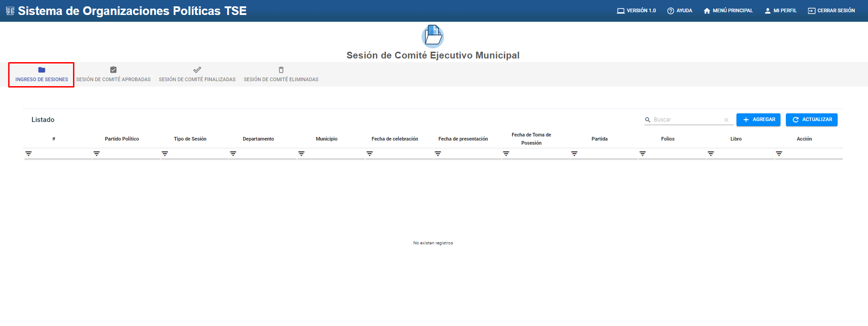The image size is (868, 326).
Task: Click the folder document icon above the page title
Action: coord(433,36)
